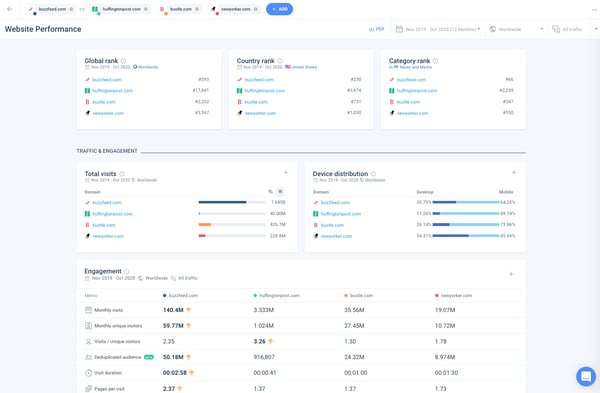The width and height of the screenshot is (600, 393).
Task: Click the info icon beside Device distribution
Action: pos(373,174)
